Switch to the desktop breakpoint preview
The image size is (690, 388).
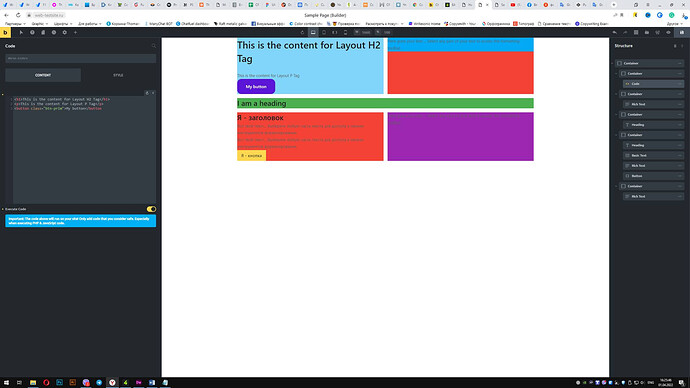click(x=313, y=33)
